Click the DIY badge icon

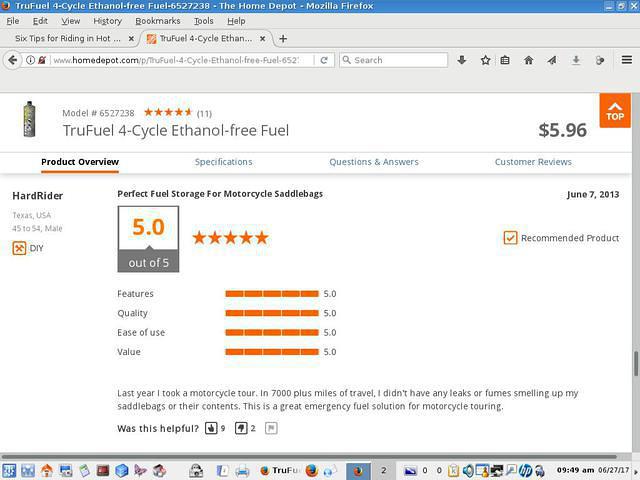[x=19, y=248]
